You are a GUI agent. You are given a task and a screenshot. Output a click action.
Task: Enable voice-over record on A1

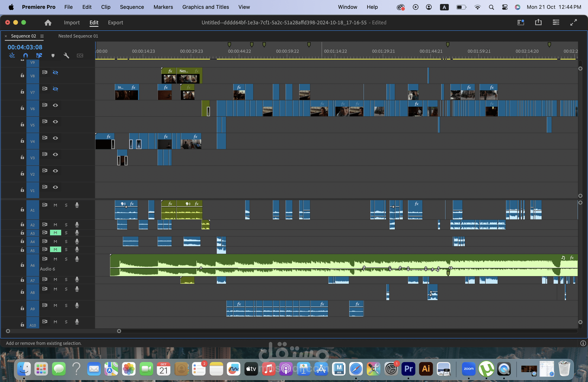click(x=77, y=205)
